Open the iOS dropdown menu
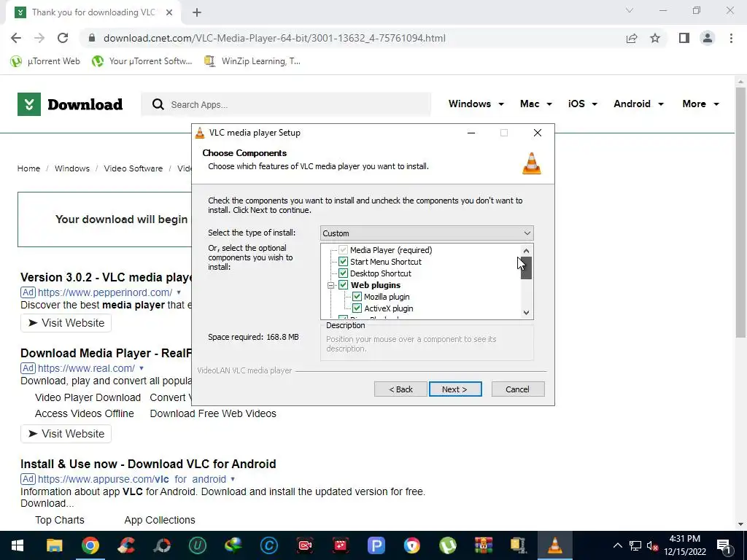747x560 pixels. [582, 104]
